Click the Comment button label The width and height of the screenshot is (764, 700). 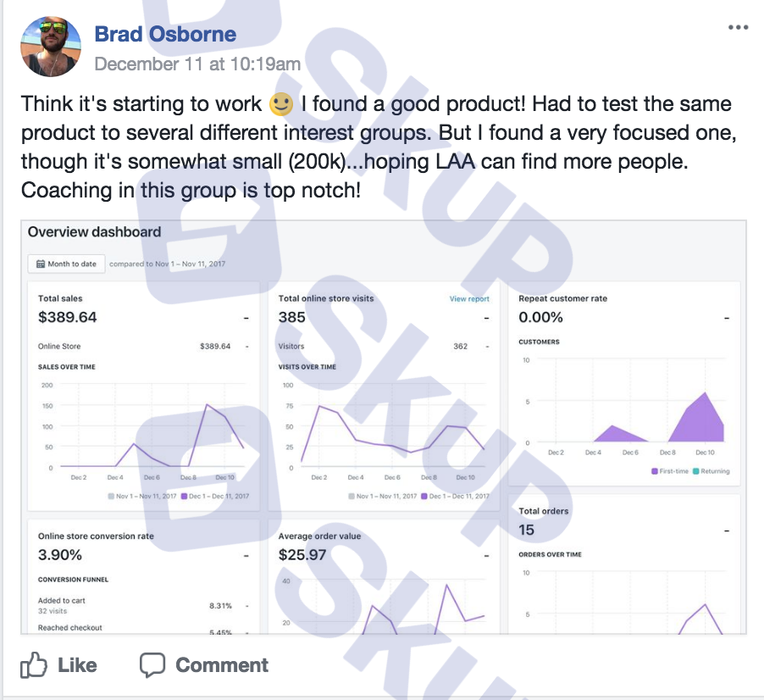pos(222,665)
